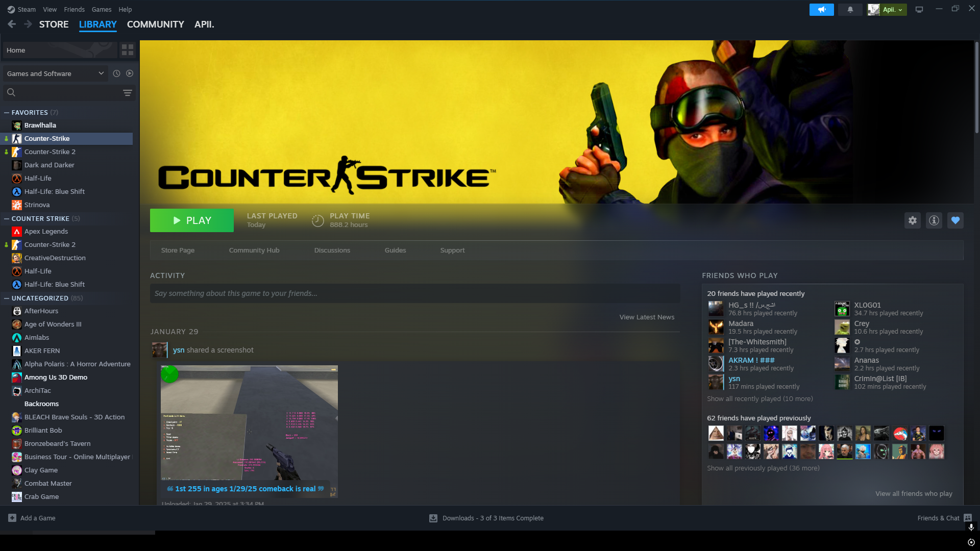Open the COMMUNITY tab
This screenshot has height=551, width=980.
(x=155, y=24)
